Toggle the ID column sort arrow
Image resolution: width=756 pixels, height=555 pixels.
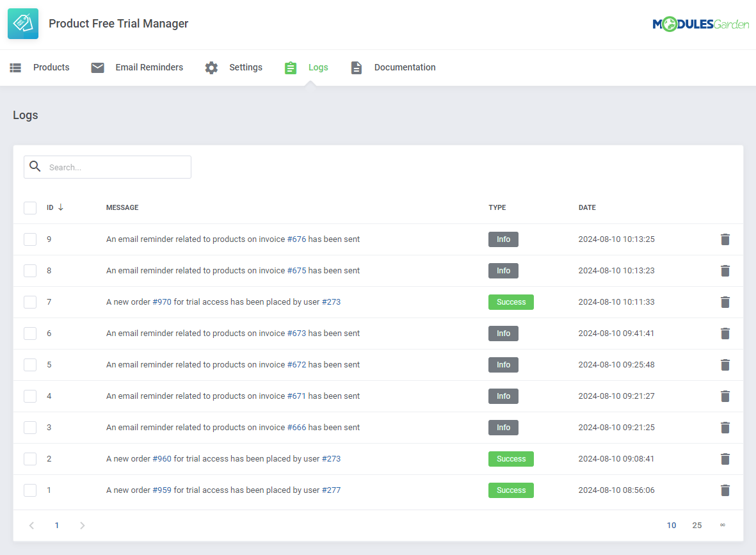tap(61, 207)
